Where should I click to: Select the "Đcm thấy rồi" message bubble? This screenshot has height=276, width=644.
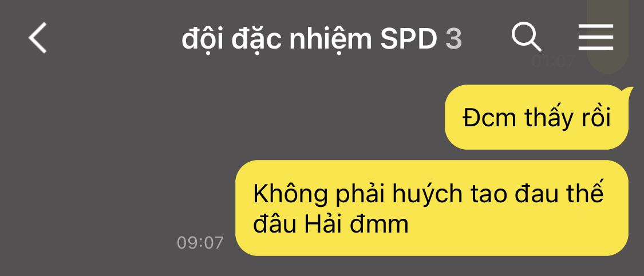click(536, 117)
